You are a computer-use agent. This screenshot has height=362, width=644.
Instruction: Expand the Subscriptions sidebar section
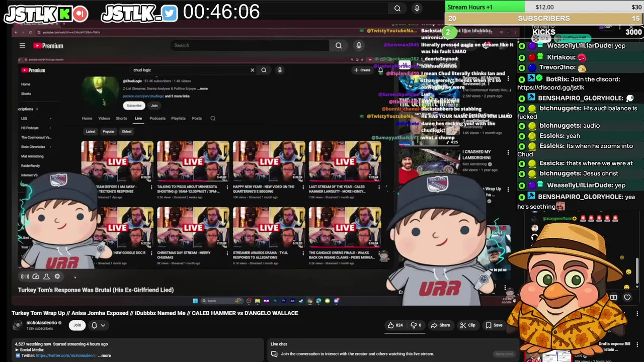28,109
